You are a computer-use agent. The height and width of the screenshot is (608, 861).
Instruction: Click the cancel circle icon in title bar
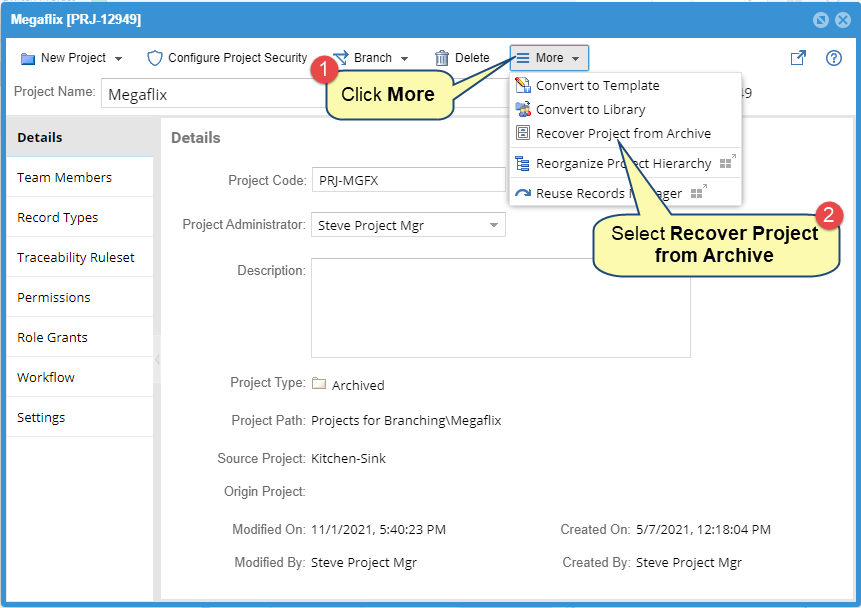click(x=820, y=20)
